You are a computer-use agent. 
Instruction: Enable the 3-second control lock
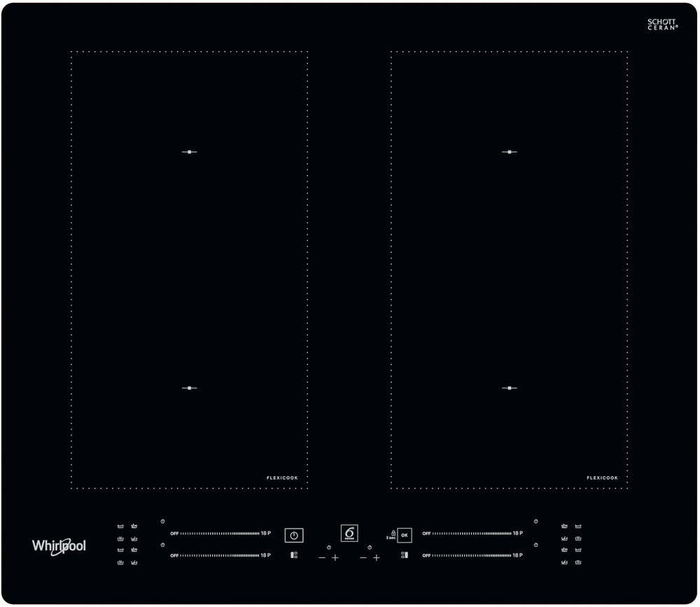(x=393, y=535)
